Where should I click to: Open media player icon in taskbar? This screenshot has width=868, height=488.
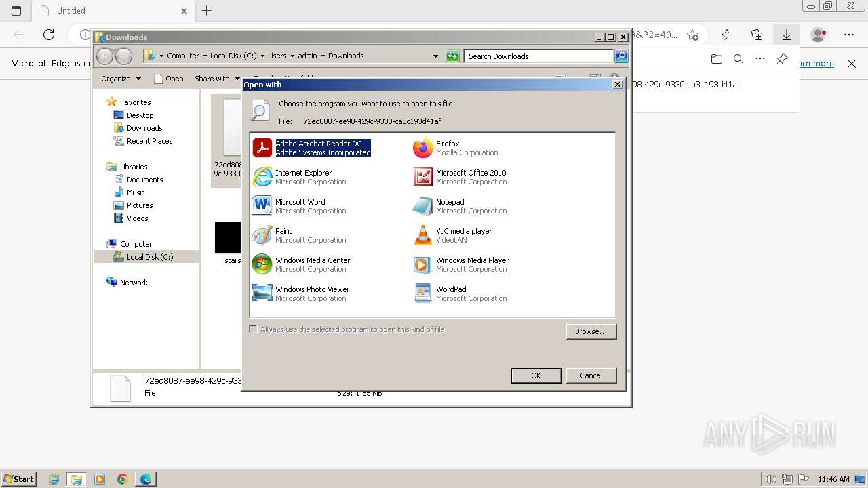(100, 479)
